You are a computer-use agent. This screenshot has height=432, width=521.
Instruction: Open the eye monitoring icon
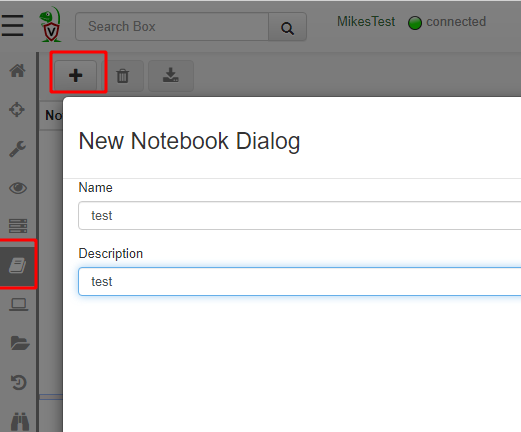18,188
